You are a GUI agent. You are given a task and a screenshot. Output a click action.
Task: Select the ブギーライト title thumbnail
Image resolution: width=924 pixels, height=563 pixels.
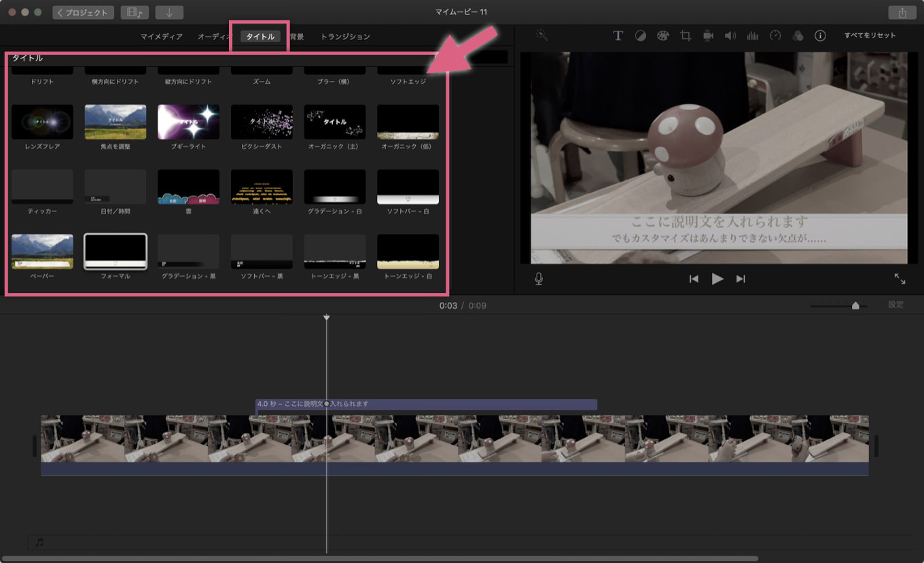tap(188, 122)
